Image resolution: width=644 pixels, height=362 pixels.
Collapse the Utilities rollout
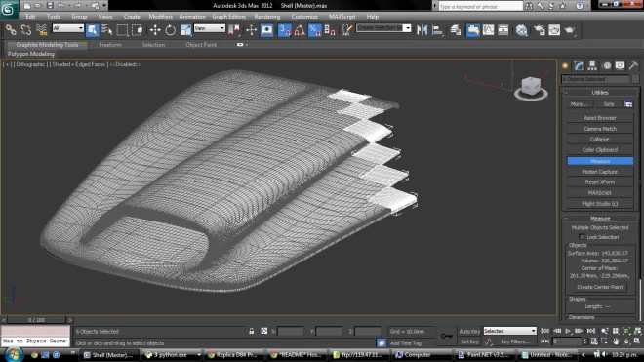[x=600, y=93]
